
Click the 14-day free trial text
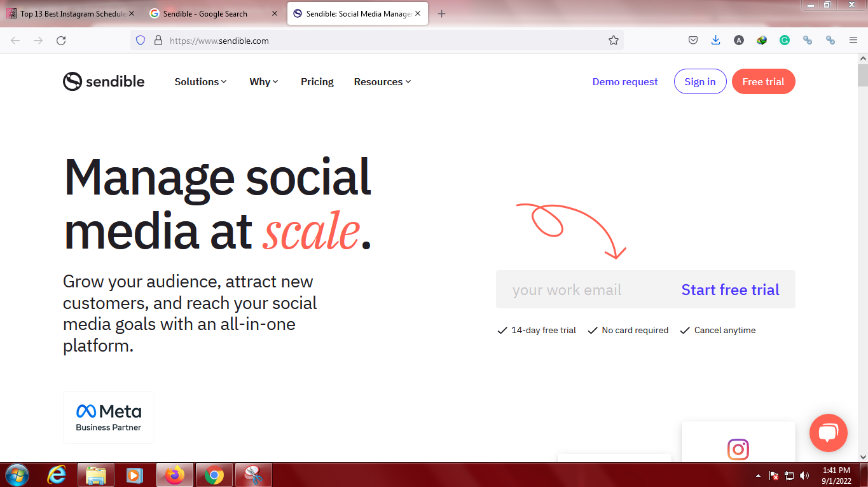544,330
